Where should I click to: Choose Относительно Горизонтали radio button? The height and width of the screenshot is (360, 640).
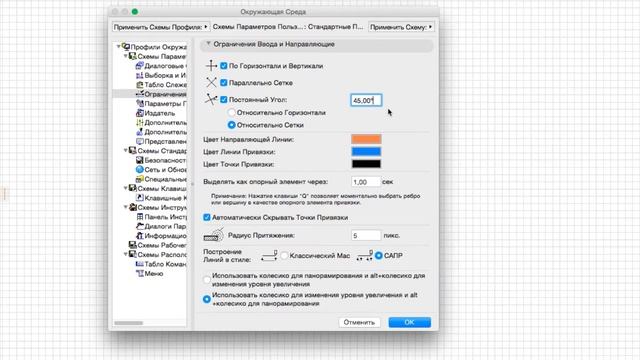231,112
